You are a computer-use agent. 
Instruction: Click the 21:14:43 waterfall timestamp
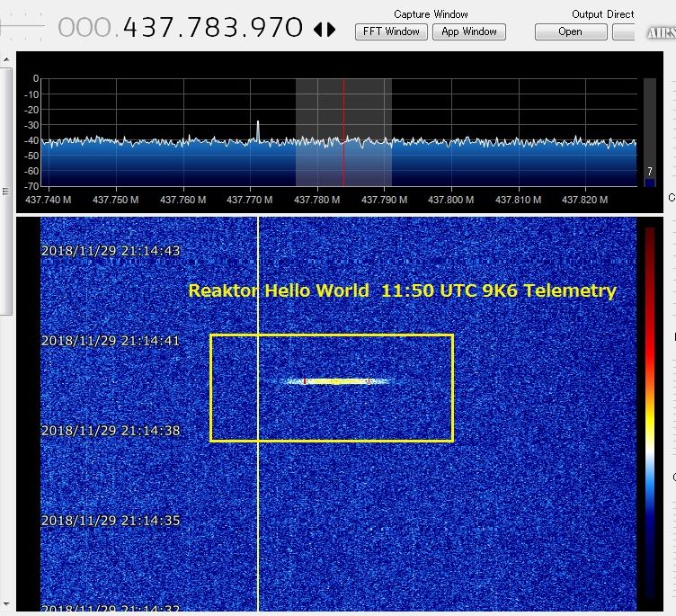[x=111, y=251]
